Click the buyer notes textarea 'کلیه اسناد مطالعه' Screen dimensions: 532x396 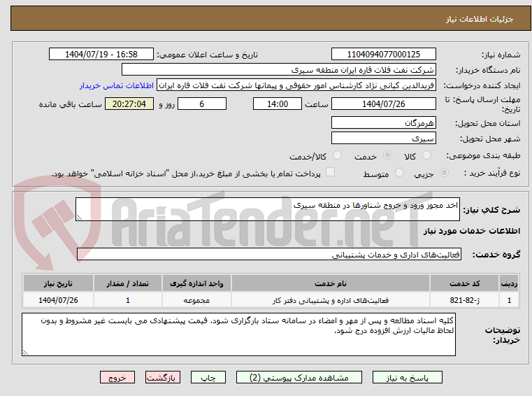coord(238,334)
